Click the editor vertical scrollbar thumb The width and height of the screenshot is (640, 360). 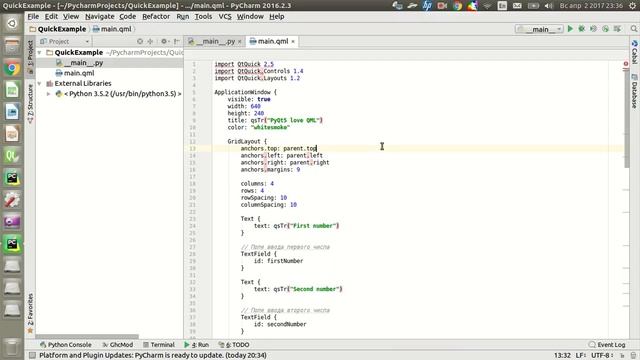pos(627,120)
